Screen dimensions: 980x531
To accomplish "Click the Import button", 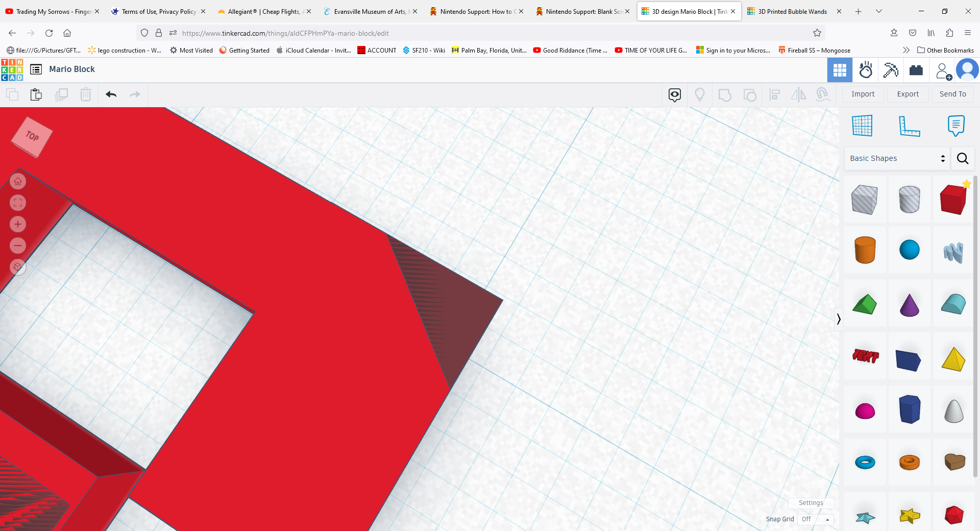I will pyautogui.click(x=863, y=94).
